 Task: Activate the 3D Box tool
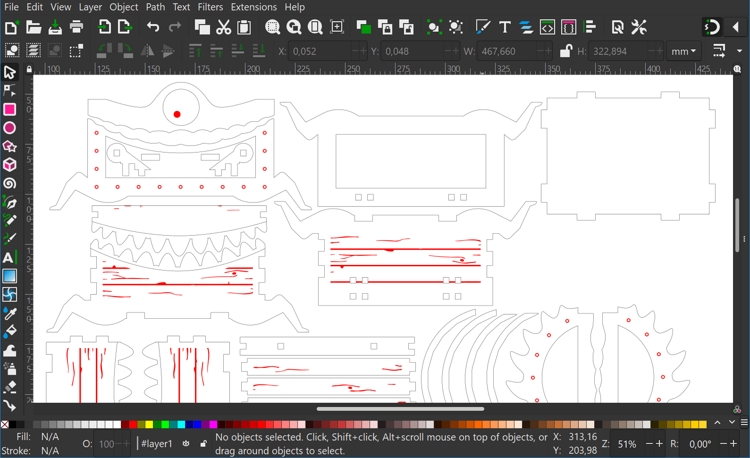pos(10,166)
